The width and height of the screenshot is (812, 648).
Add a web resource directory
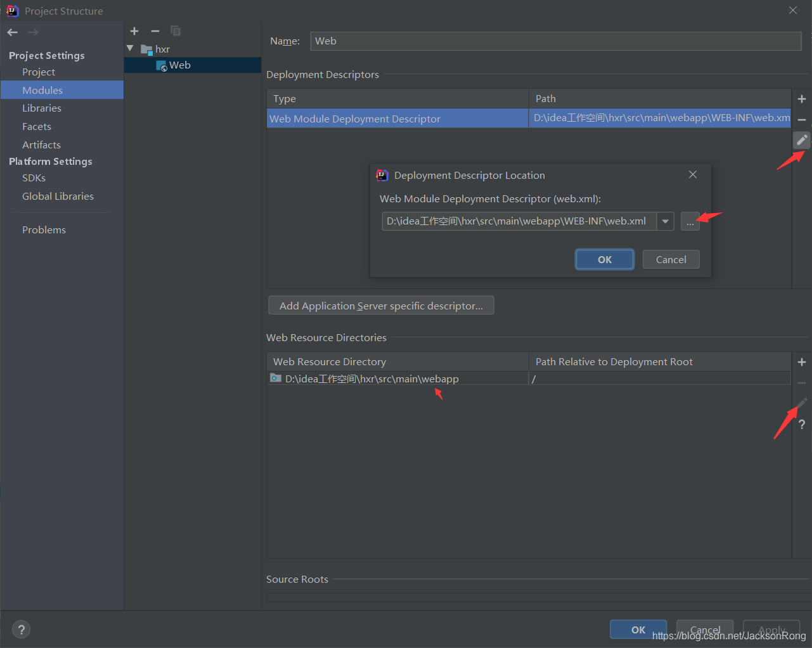pos(802,362)
